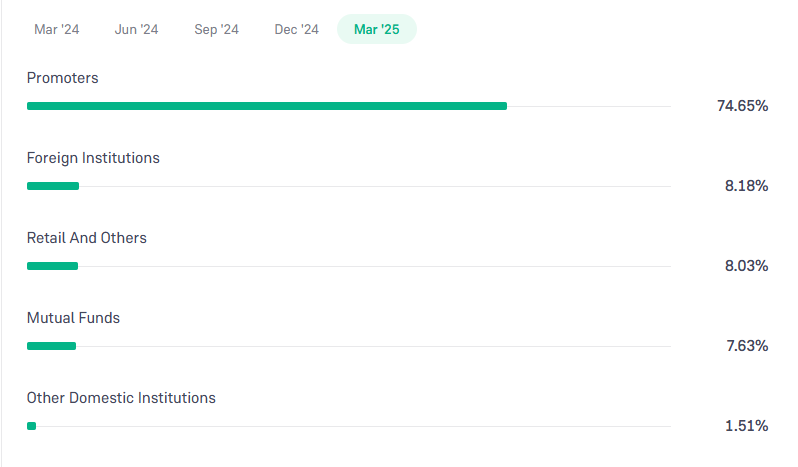Select the Mar '24 quarter tab
Screen dimensions: 798x467
(56, 30)
